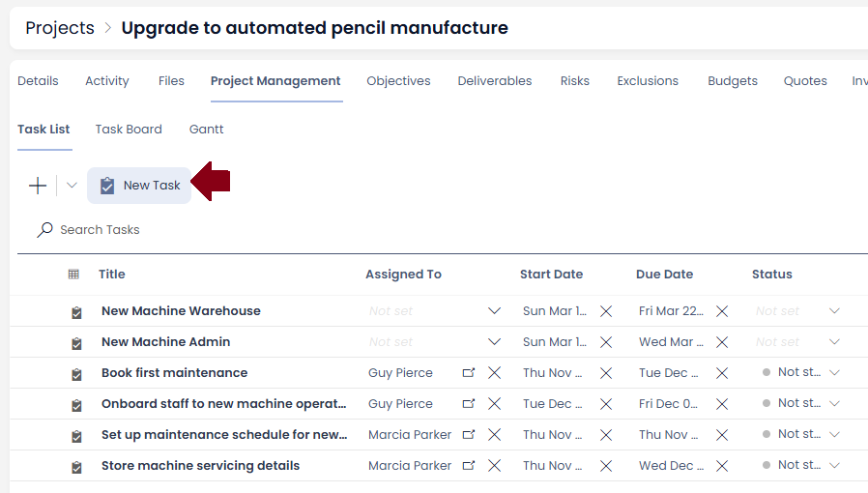Click the Search Tasks field
868x493 pixels.
click(100, 230)
